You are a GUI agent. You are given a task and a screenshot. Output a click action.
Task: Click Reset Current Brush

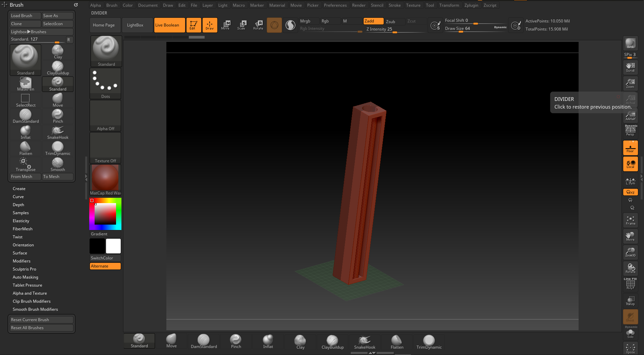click(x=42, y=320)
